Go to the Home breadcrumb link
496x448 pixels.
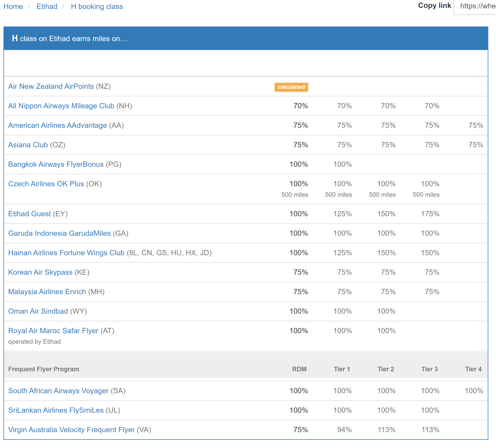click(x=13, y=6)
